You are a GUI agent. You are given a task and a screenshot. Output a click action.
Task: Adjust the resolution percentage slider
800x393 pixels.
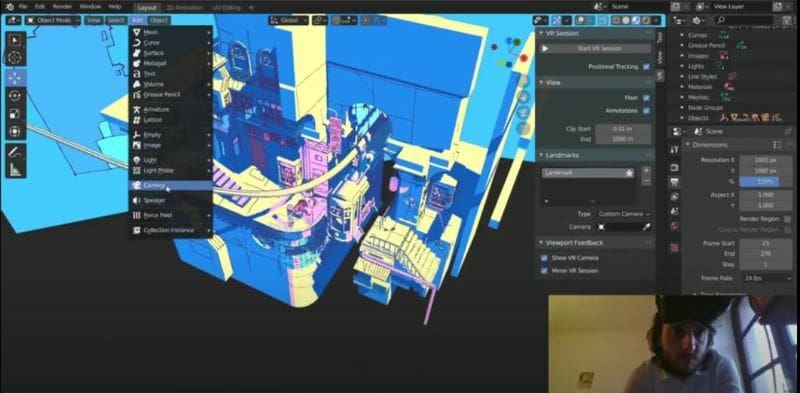tap(766, 182)
